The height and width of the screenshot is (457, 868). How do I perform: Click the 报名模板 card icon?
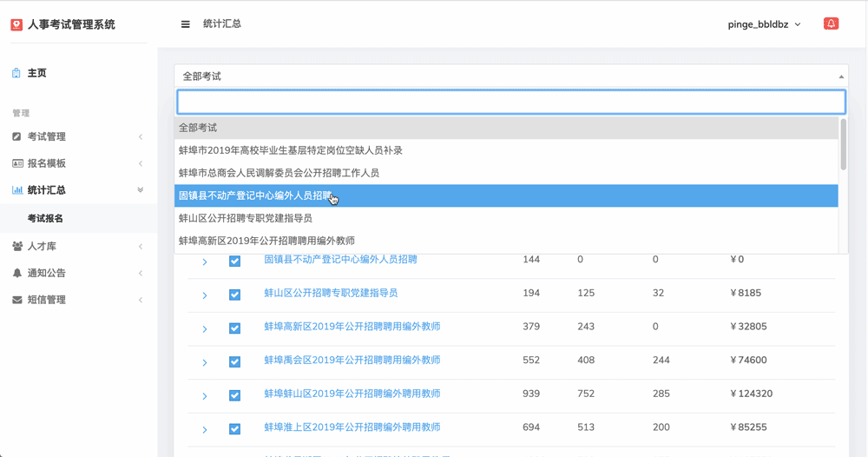[x=17, y=163]
